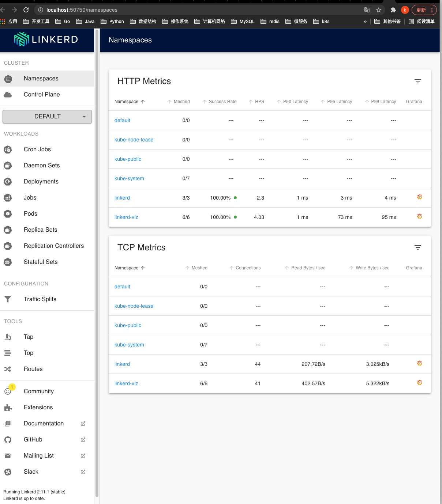Open Grafana dashboard for linkerd in HTTP Metrics
The image size is (442, 504).
[420, 197]
